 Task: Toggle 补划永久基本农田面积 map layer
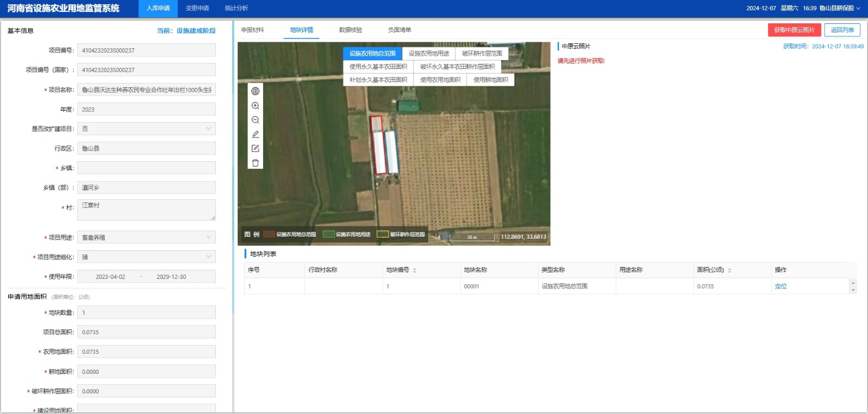378,80
